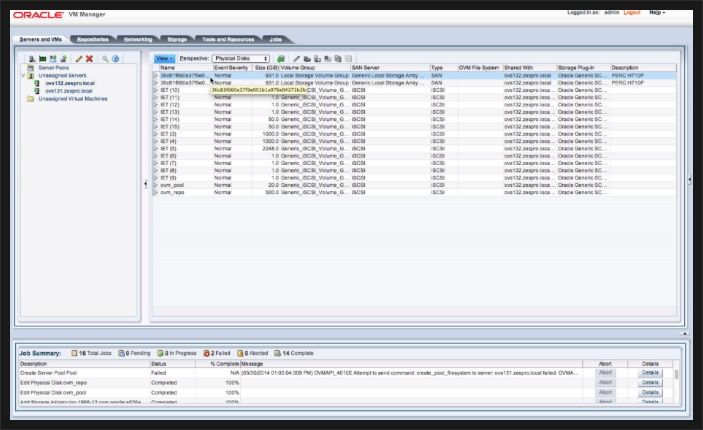
Task: Select the first Local Storage Volume Group row
Action: click(x=414, y=76)
